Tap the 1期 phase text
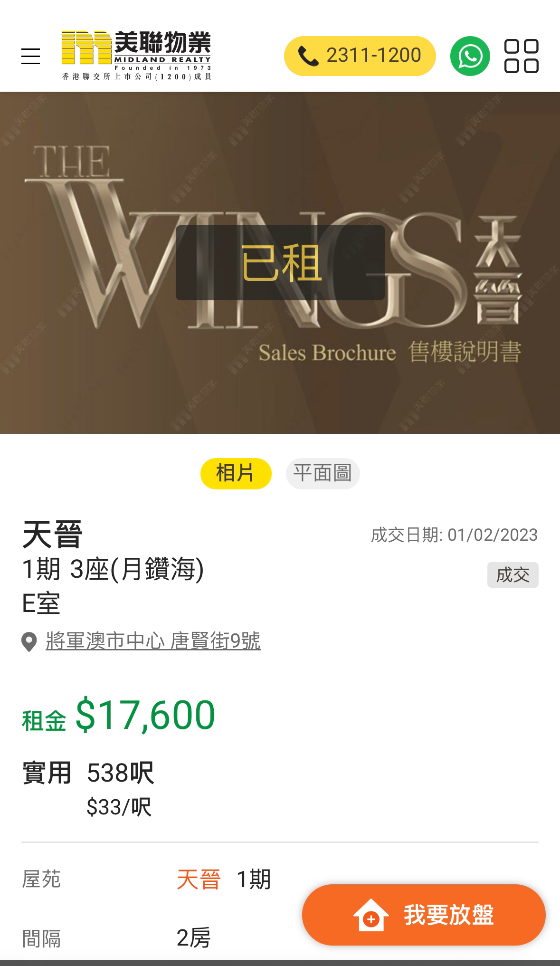 click(x=254, y=879)
